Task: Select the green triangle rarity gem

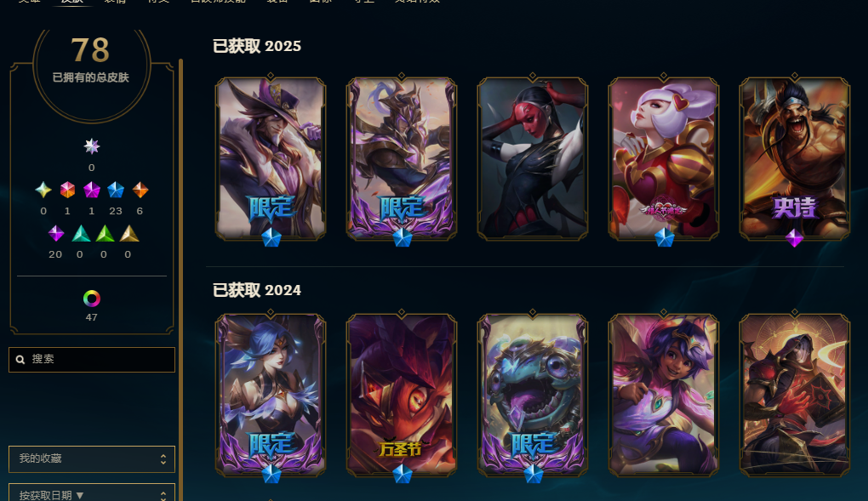Action: (x=106, y=234)
